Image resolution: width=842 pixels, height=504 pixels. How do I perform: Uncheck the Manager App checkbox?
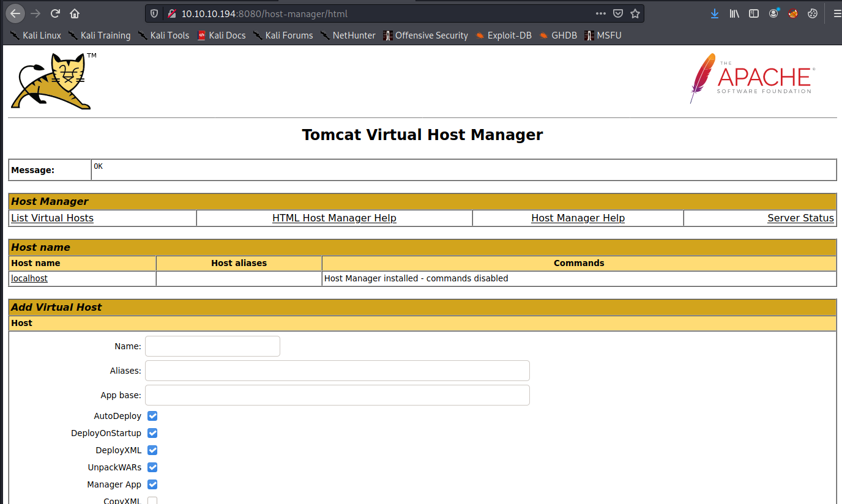tap(152, 484)
